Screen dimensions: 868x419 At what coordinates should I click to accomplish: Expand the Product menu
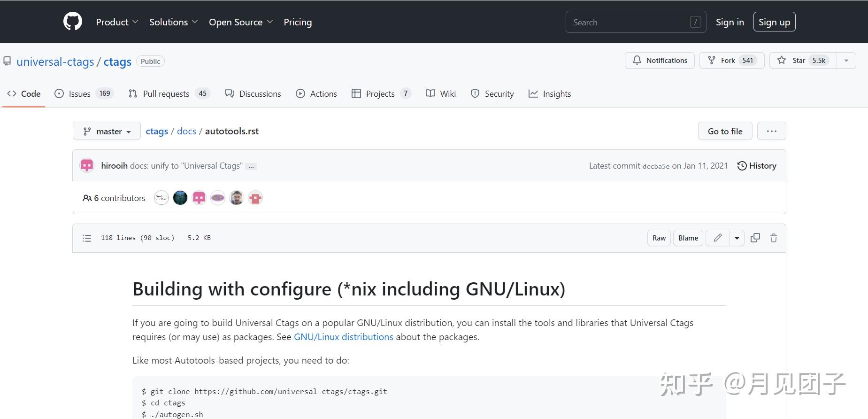[117, 22]
